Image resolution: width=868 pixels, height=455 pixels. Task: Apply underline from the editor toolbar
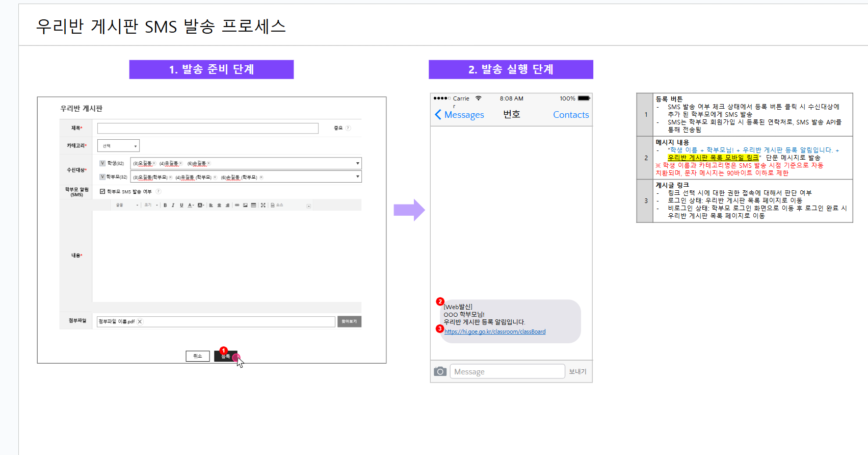[x=181, y=205]
